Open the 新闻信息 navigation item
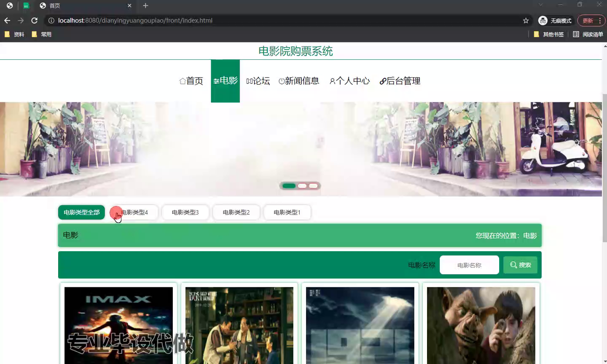The height and width of the screenshot is (364, 607). [x=299, y=81]
